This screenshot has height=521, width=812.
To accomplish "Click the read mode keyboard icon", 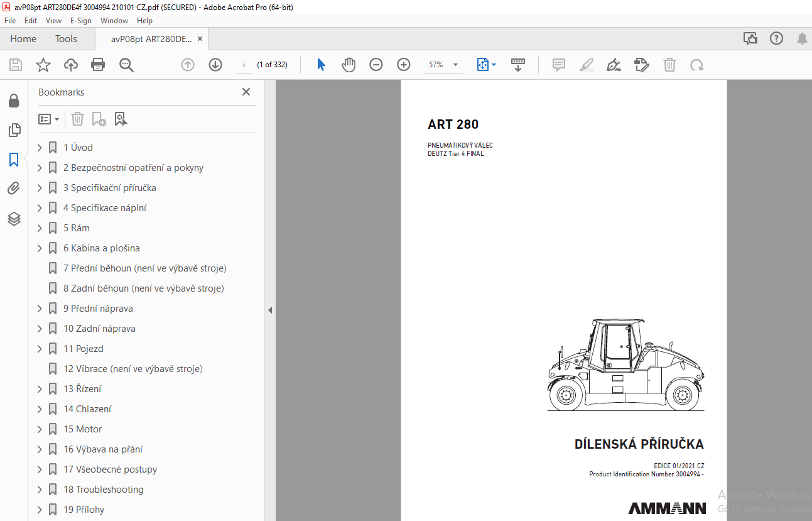I will click(518, 65).
